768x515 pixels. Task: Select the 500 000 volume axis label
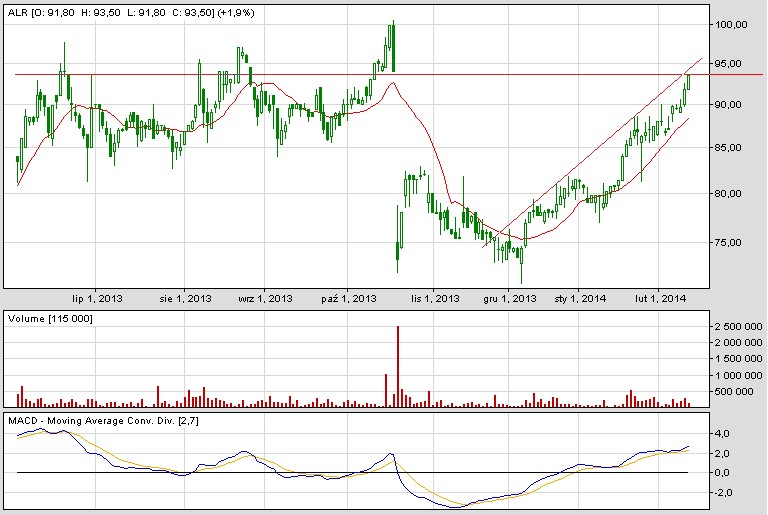click(735, 392)
